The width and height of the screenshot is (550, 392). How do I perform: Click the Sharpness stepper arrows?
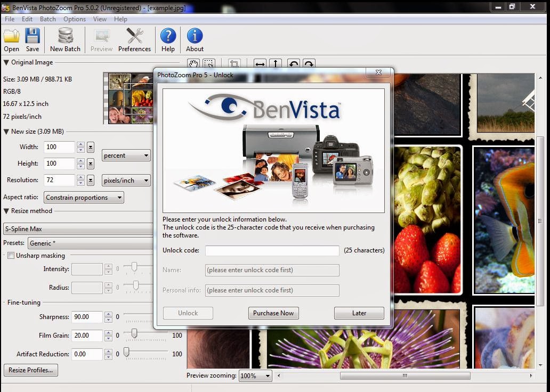tap(108, 317)
